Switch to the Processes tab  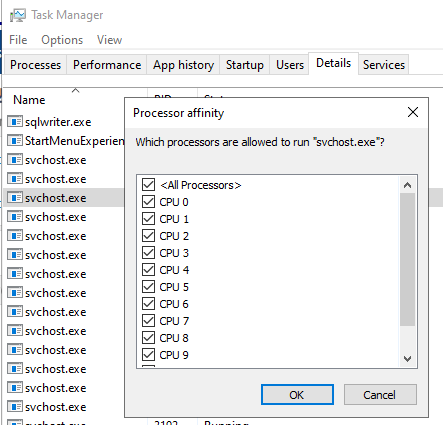click(35, 65)
